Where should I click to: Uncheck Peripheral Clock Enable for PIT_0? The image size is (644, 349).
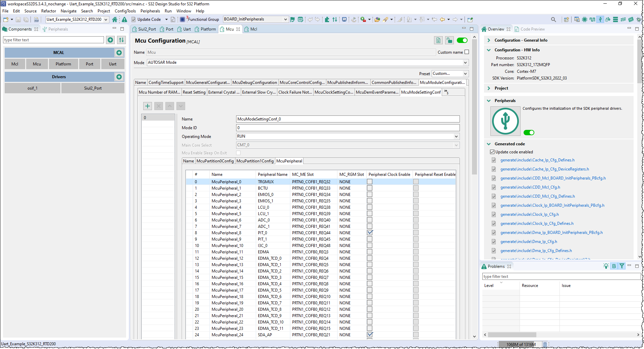coord(370,233)
